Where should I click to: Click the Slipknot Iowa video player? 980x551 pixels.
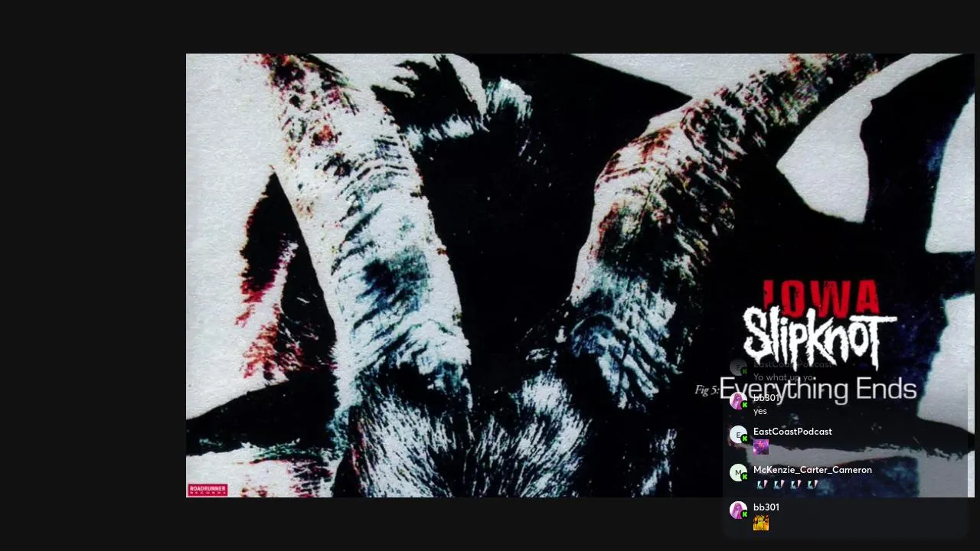point(580,275)
